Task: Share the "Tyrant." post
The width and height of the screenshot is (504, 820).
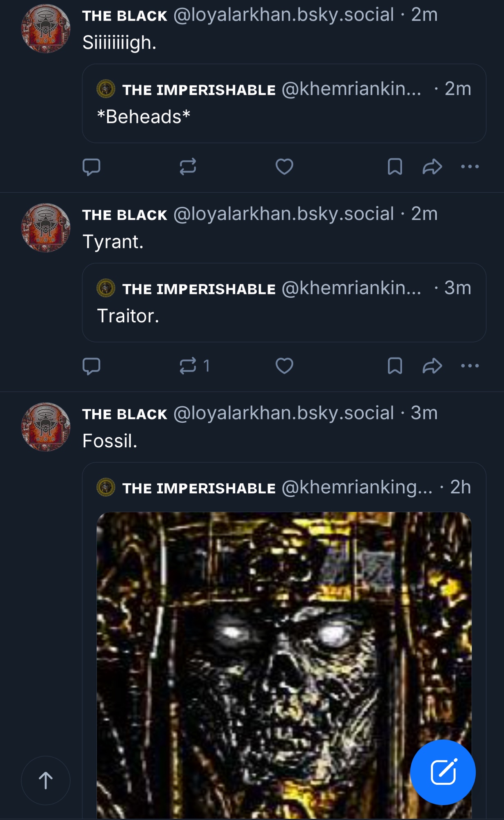Action: pos(432,366)
